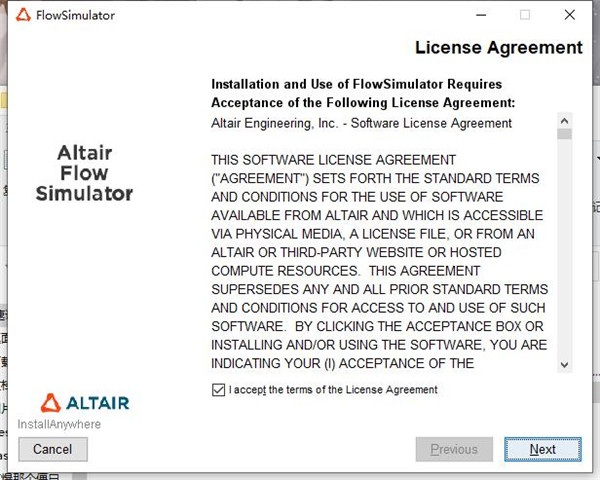The image size is (600, 480).
Task: Click 'Altair Engineering, Inc. - Software License Agreement' line
Action: coord(362,123)
